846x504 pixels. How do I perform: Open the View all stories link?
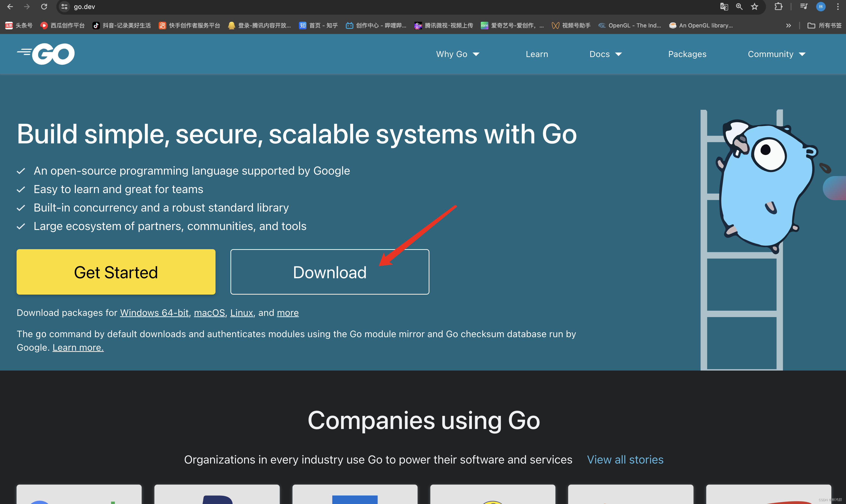[625, 460]
